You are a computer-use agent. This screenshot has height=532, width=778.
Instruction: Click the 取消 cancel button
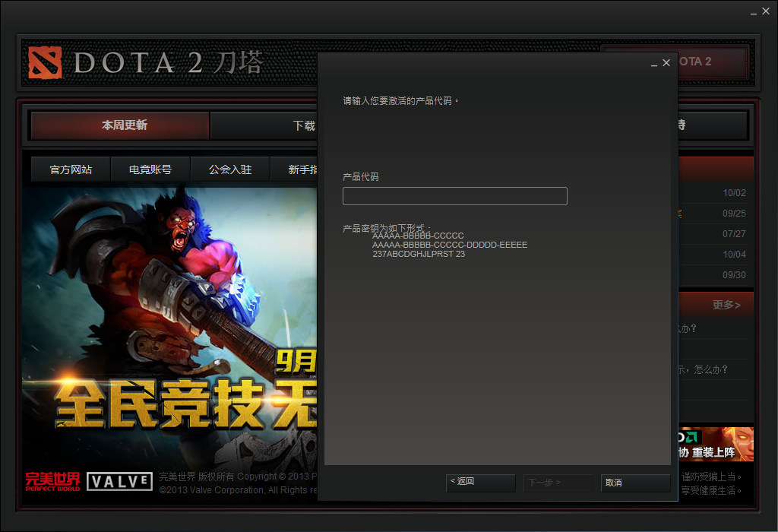click(x=635, y=483)
